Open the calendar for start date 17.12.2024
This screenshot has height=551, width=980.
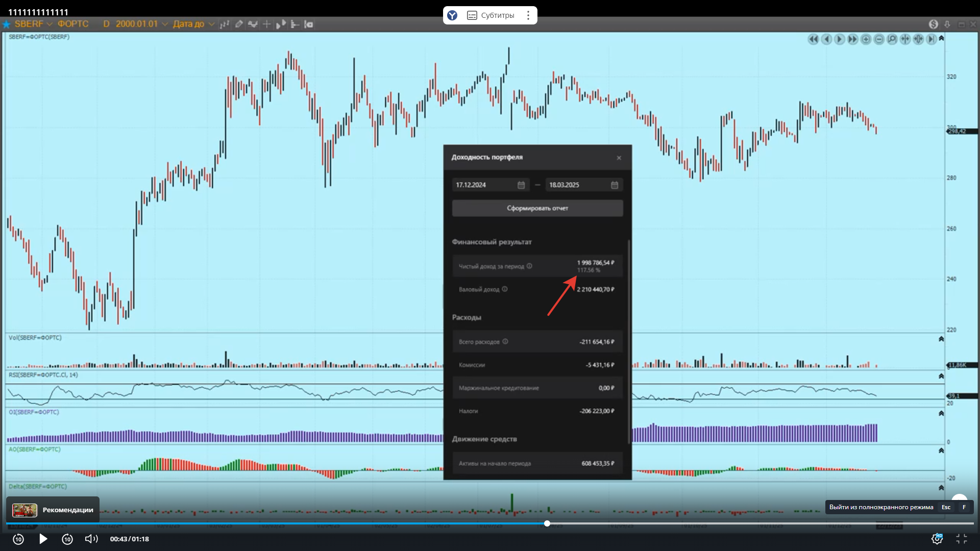521,185
